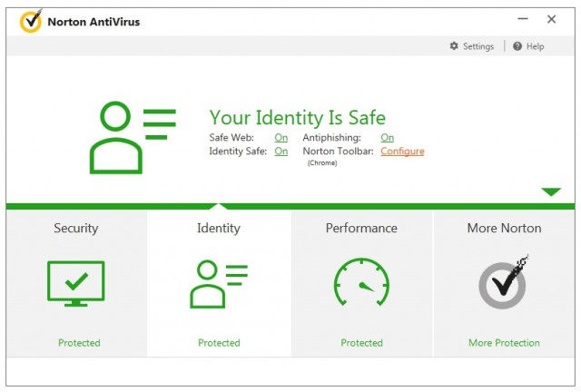The height and width of the screenshot is (392, 581).
Task: Select the Performance tab heading
Action: click(x=361, y=228)
